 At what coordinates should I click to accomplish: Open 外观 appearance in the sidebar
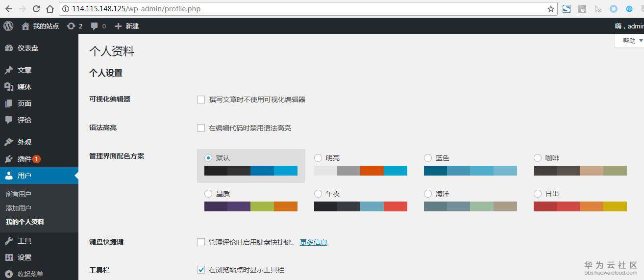point(39,142)
